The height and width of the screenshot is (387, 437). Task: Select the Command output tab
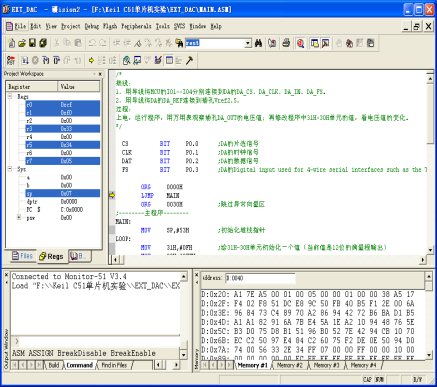pyautogui.click(x=79, y=365)
